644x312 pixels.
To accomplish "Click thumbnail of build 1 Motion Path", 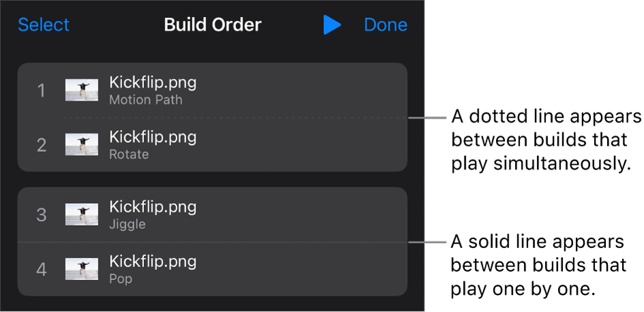I will 82,90.
